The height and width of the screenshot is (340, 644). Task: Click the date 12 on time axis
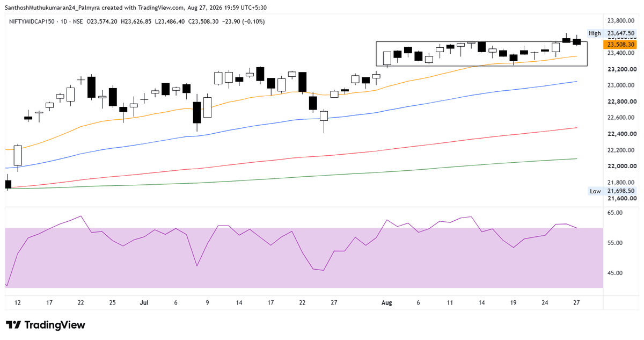(18, 303)
